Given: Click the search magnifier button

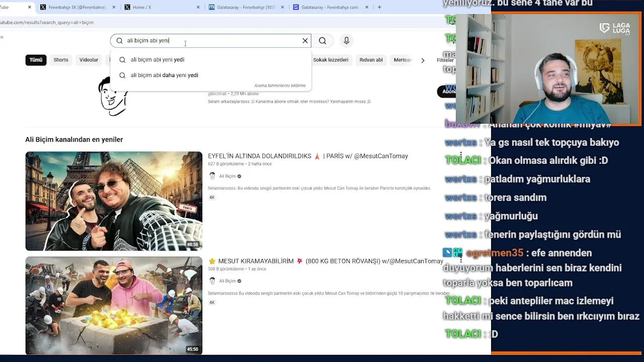Looking at the screenshot, I should point(323,41).
